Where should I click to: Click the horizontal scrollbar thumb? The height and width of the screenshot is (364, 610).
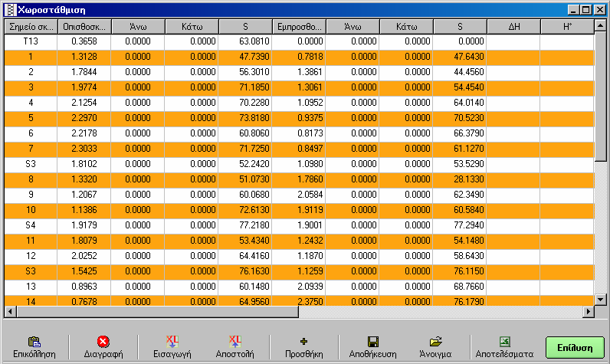(157, 311)
